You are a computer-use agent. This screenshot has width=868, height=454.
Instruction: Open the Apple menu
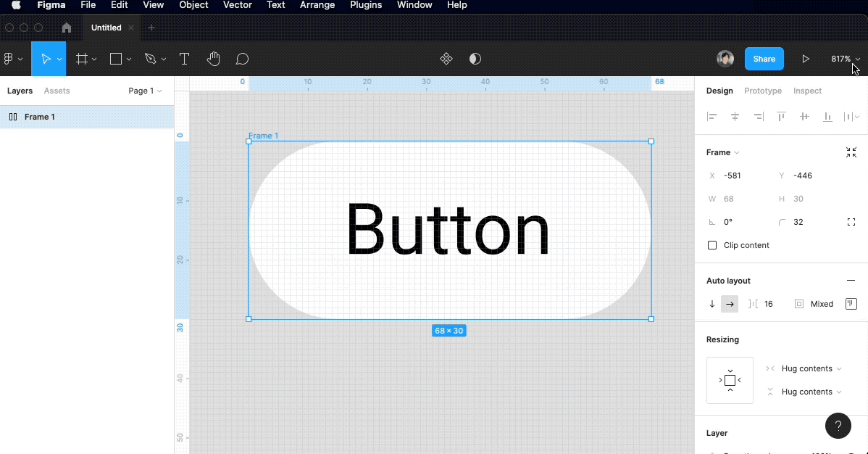coord(16,5)
